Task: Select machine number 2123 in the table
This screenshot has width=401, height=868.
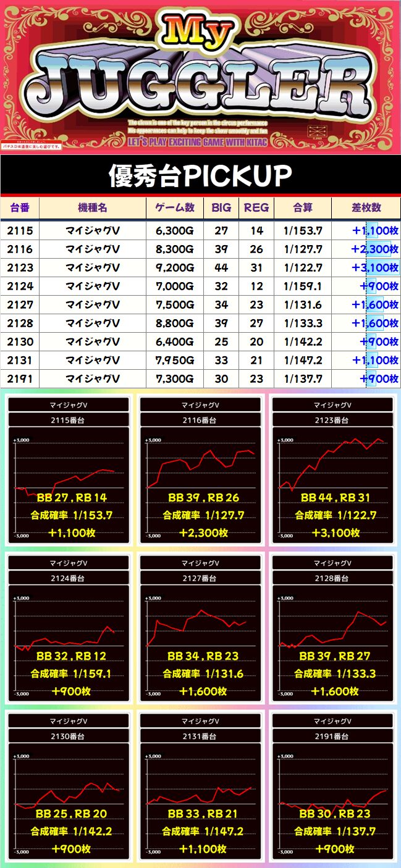Action: coord(20,268)
